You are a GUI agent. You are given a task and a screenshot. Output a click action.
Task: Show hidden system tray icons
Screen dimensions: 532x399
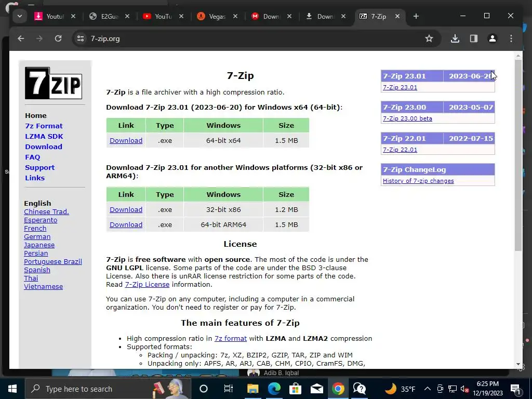pyautogui.click(x=428, y=389)
